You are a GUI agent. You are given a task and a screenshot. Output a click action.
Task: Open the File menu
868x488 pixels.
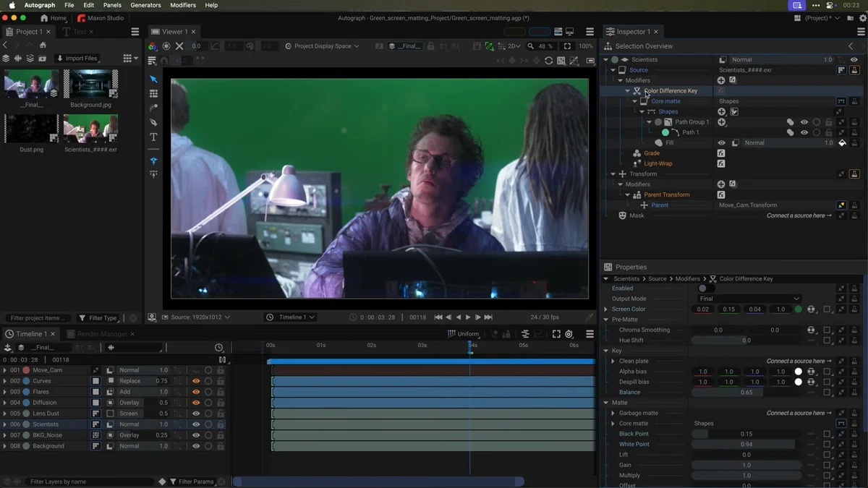coord(69,5)
